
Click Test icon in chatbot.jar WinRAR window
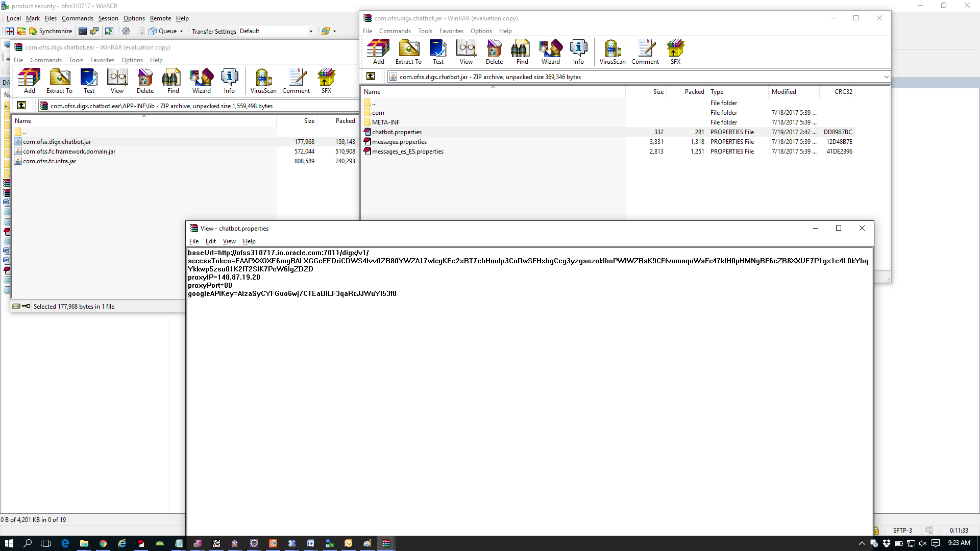coord(438,52)
